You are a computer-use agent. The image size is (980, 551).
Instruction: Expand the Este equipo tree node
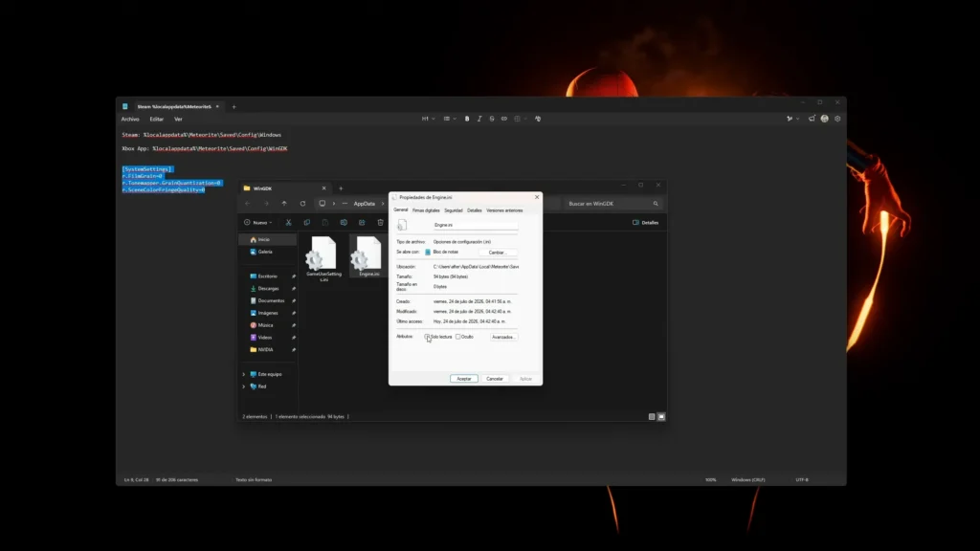click(244, 374)
